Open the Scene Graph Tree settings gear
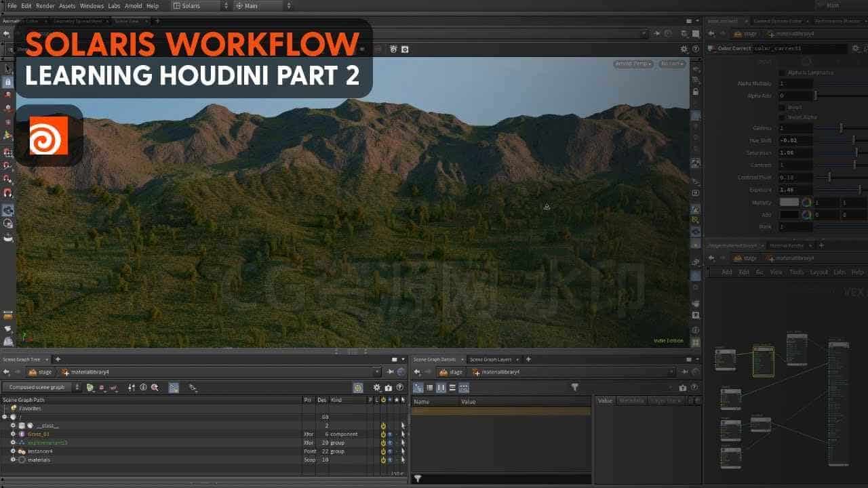Image resolution: width=868 pixels, height=488 pixels. (377, 388)
